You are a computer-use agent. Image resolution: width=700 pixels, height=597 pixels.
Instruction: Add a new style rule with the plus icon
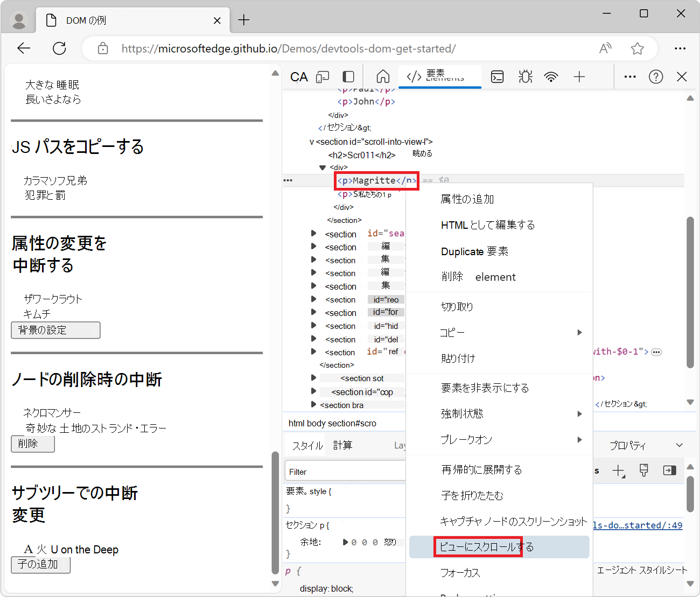point(618,470)
